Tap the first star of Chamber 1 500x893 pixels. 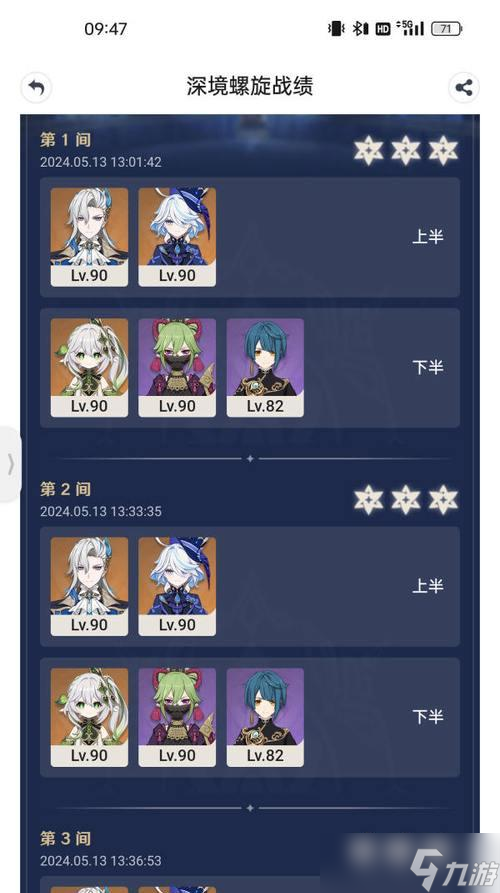click(x=368, y=150)
